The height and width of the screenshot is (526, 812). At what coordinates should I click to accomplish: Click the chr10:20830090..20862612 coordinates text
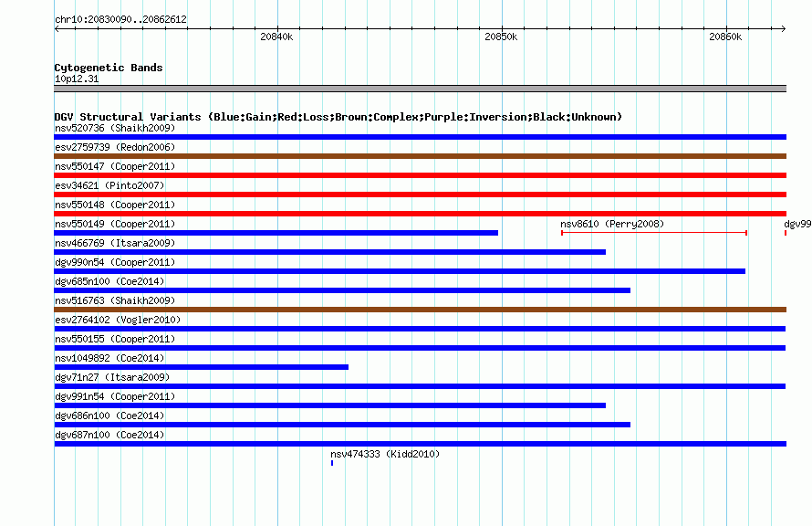click(120, 19)
